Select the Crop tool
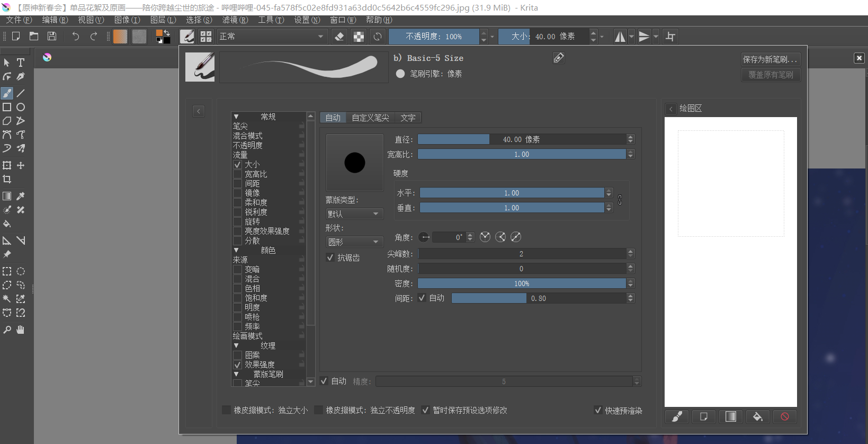 [x=7, y=180]
